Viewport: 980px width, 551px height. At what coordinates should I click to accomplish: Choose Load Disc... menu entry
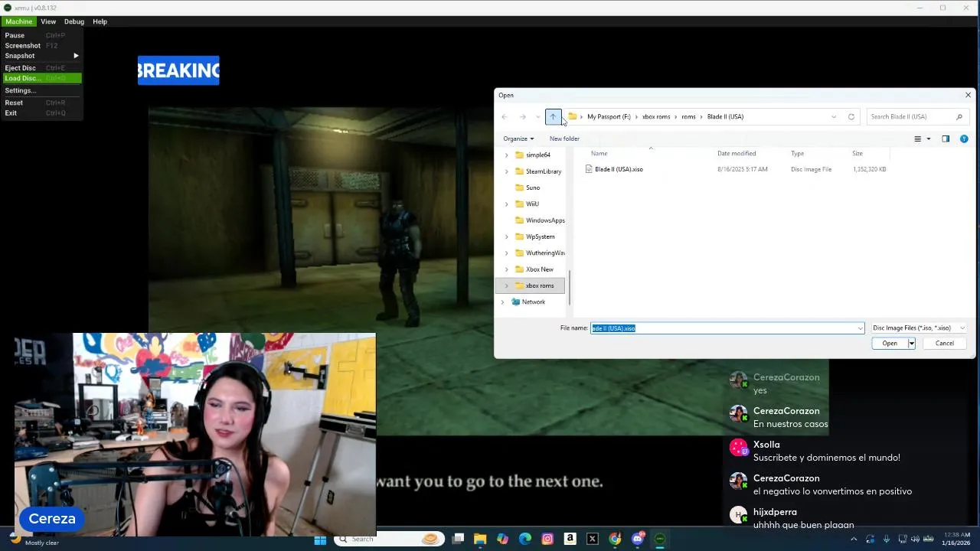[x=41, y=78]
